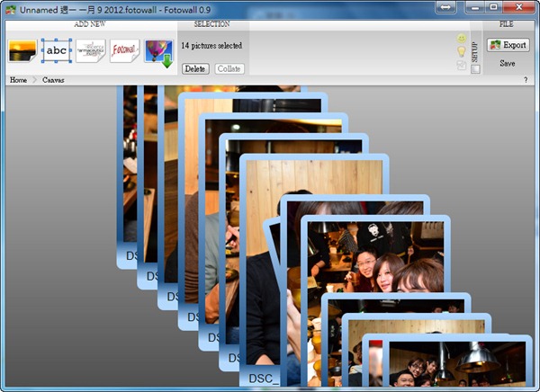Click the Fotowall app icon in title bar
This screenshot has height=392, width=540.
pos(11,8)
